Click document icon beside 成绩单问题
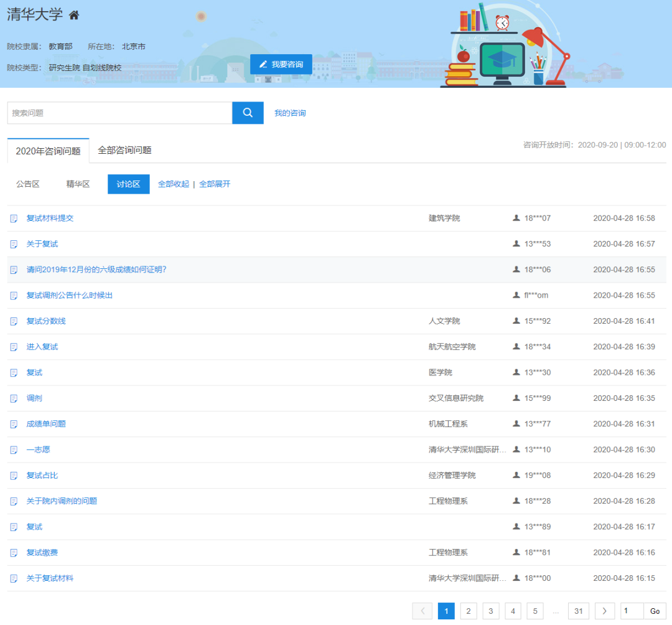 [14, 424]
